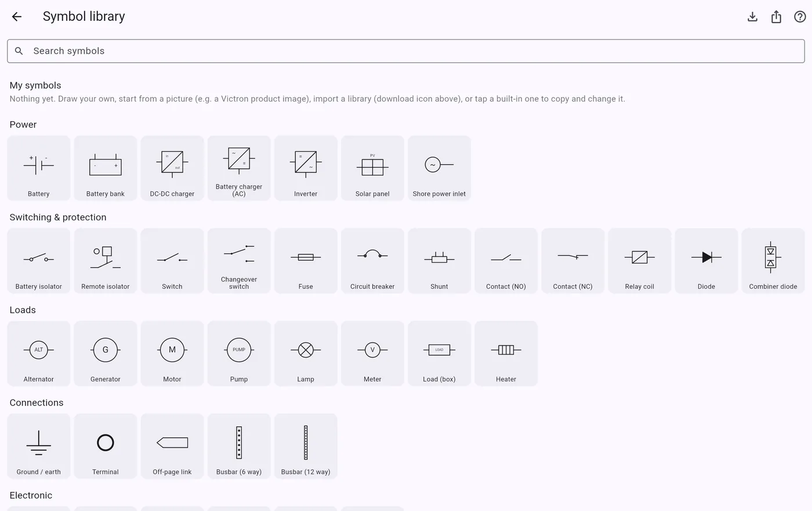Choose the Relay coil symbol
This screenshot has height=511, width=812.
(640, 261)
